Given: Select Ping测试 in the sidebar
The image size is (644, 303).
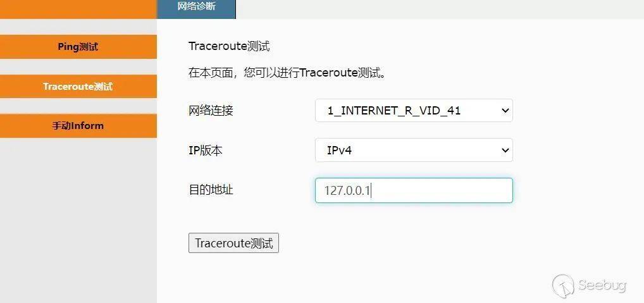Looking at the screenshot, I should click(x=78, y=47).
